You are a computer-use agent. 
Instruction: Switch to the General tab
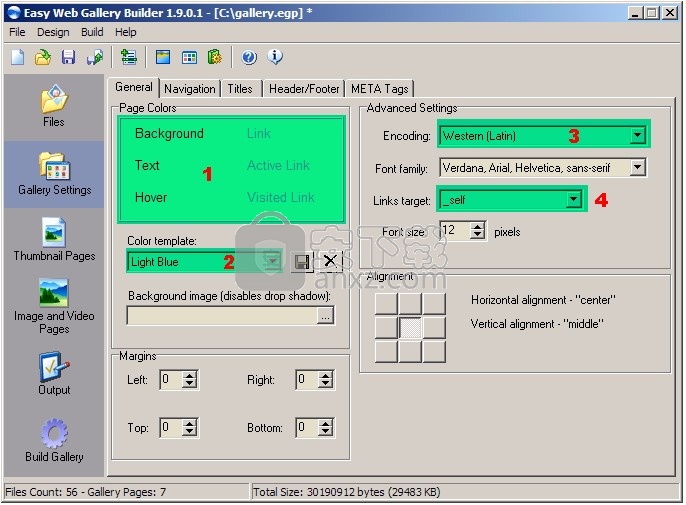pos(133,87)
